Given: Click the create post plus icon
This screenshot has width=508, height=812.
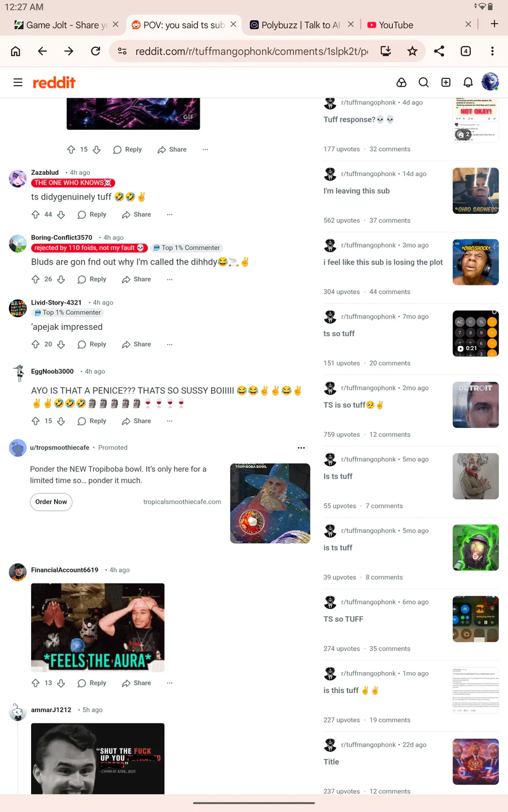Looking at the screenshot, I should tap(446, 82).
